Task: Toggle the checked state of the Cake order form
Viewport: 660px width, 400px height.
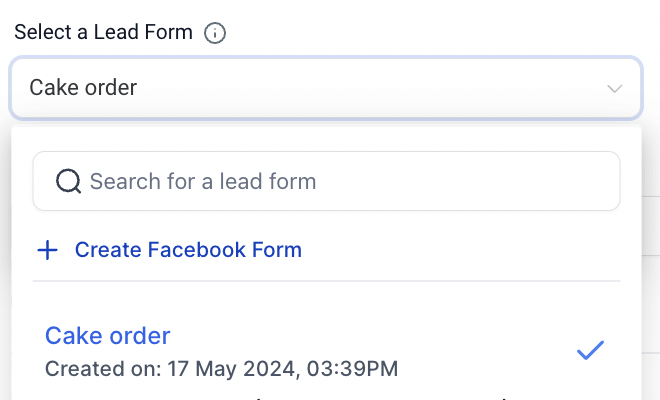Action: pos(591,350)
